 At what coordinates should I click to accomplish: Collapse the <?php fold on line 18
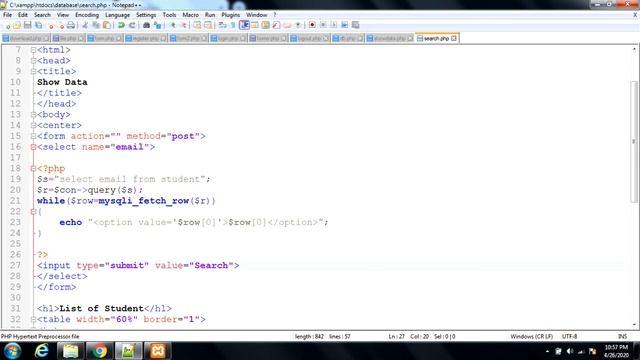[x=33, y=169]
